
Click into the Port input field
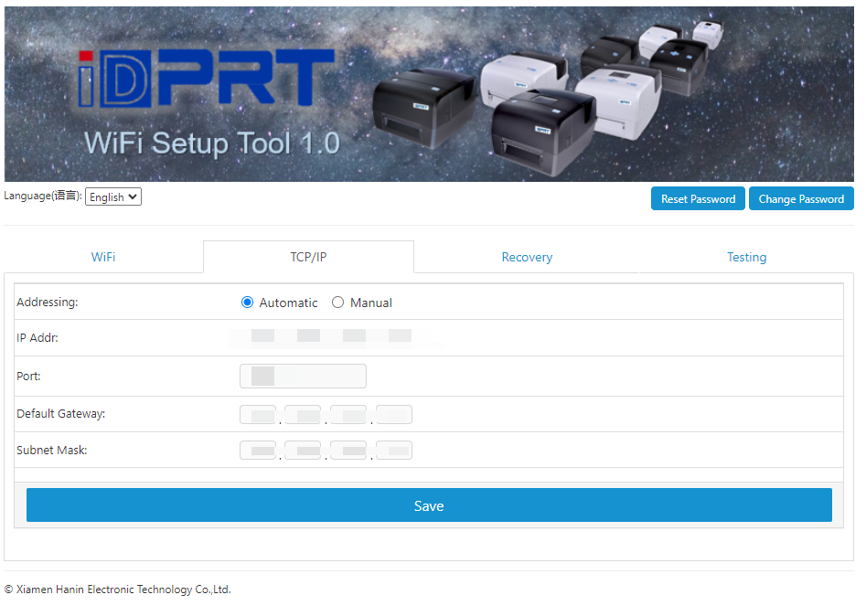coord(303,376)
